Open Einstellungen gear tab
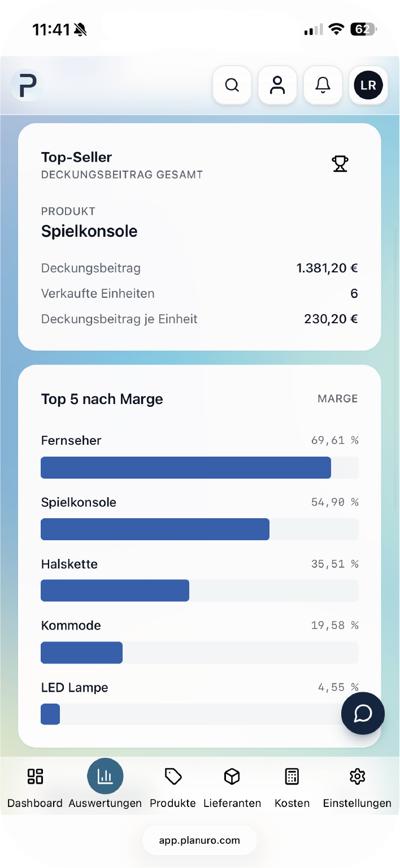Image resolution: width=400 pixels, height=868 pixels. click(357, 787)
